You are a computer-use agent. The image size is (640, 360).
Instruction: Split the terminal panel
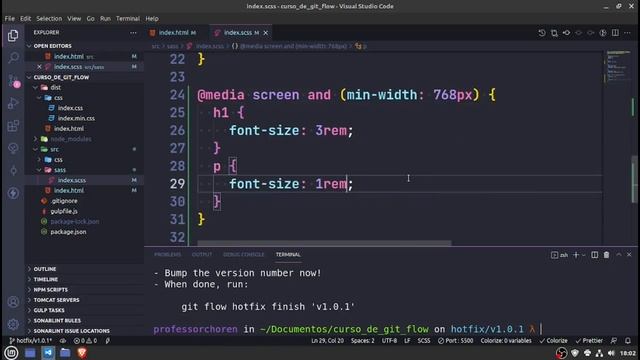click(594, 255)
